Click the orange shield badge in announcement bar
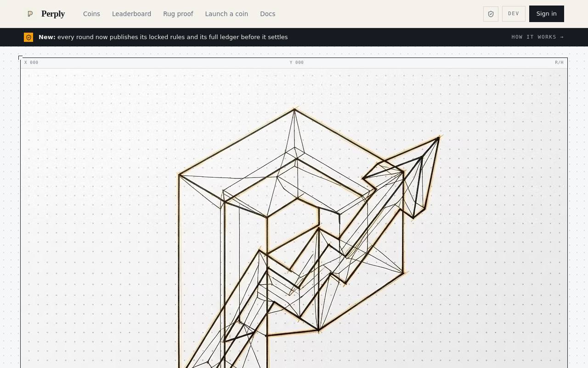 [28, 37]
